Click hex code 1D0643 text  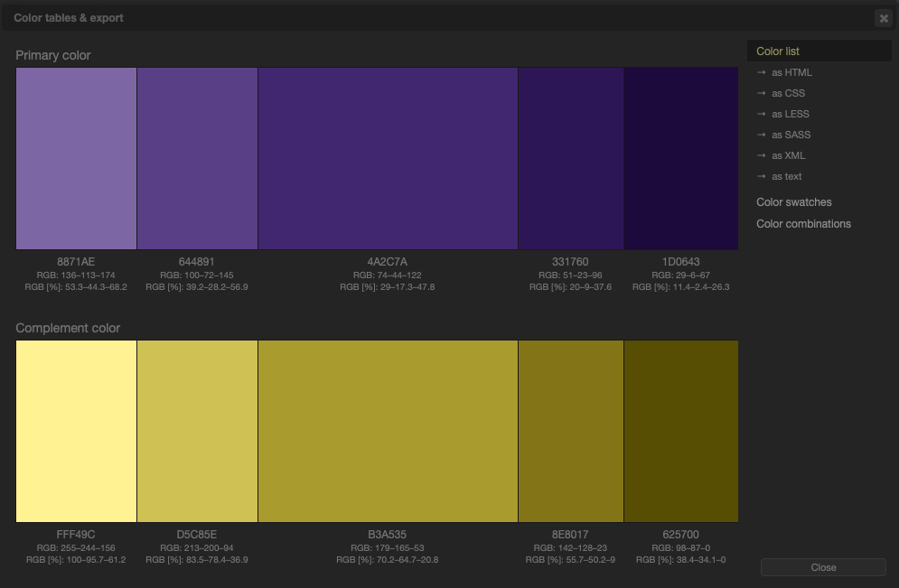point(680,262)
